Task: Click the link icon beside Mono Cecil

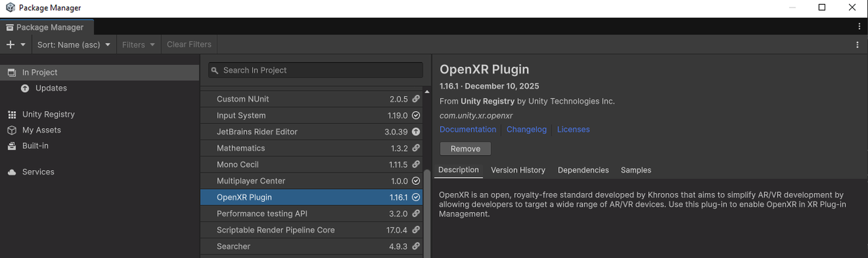Action: (x=416, y=165)
